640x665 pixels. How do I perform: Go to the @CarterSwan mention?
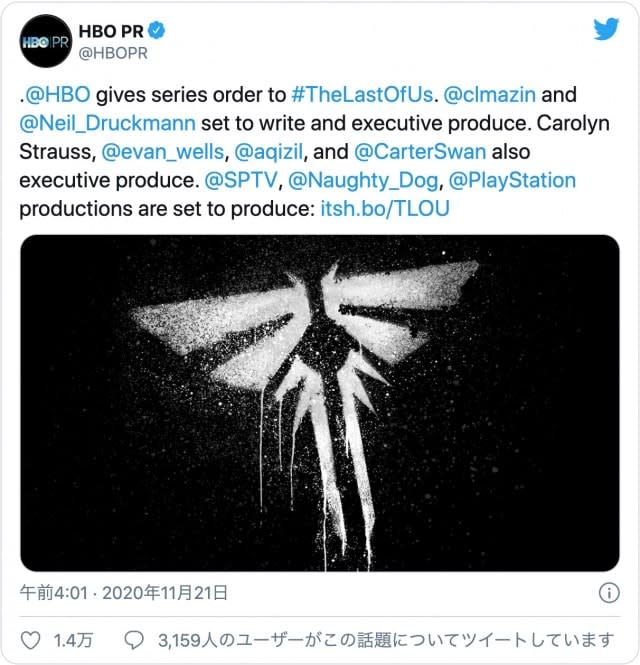pyautogui.click(x=420, y=152)
